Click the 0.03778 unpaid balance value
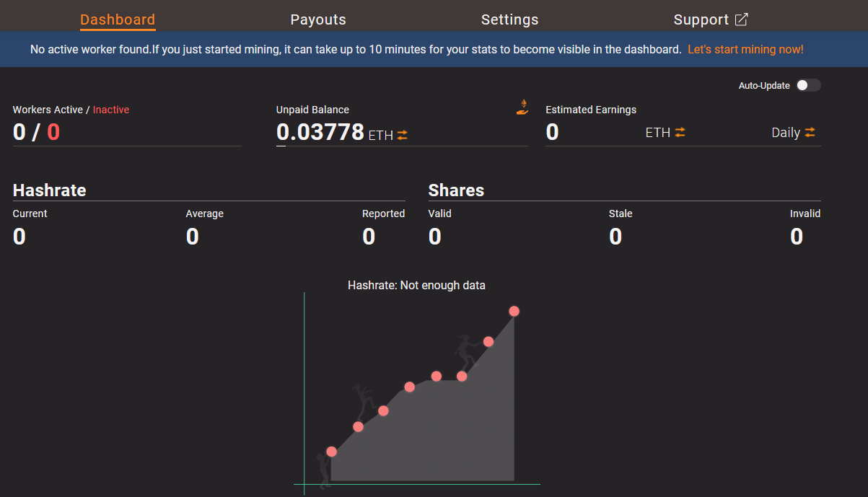The height and width of the screenshot is (497, 868). 320,132
